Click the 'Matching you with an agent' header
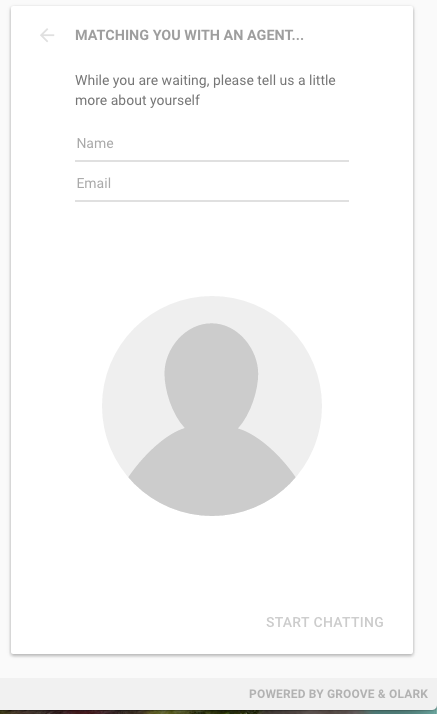 [x=189, y=35]
